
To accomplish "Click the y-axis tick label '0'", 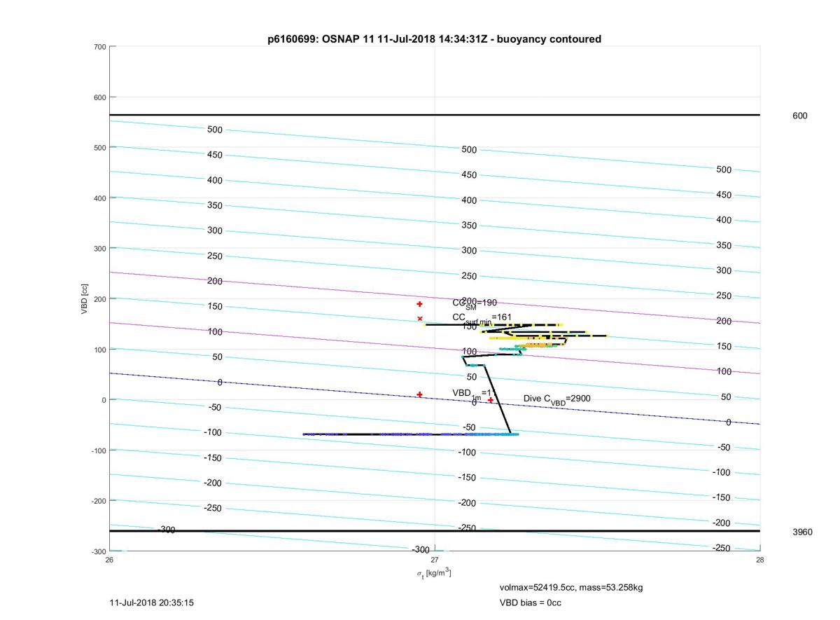I will point(104,400).
